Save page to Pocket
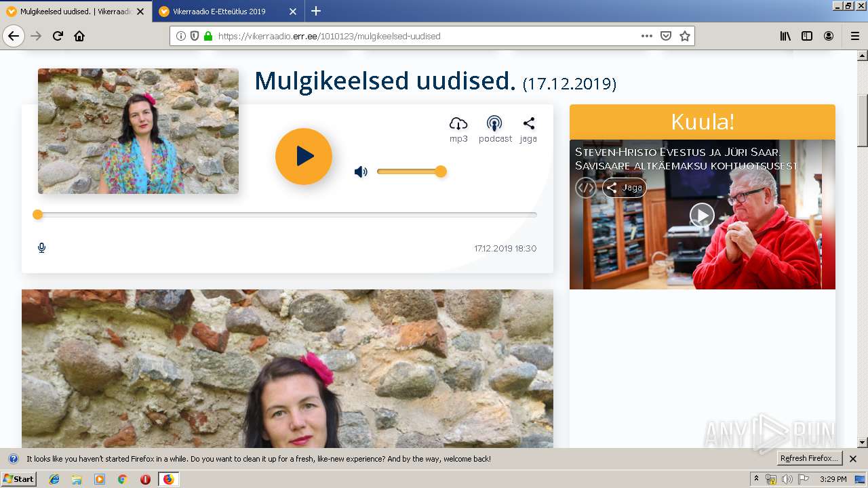868x488 pixels. (x=666, y=37)
